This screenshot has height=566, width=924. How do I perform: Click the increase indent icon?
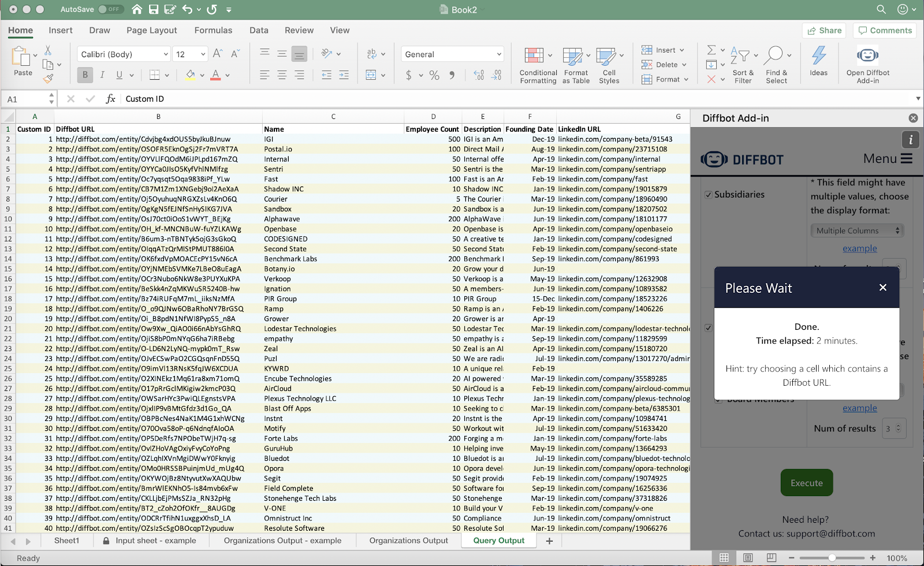tap(344, 75)
